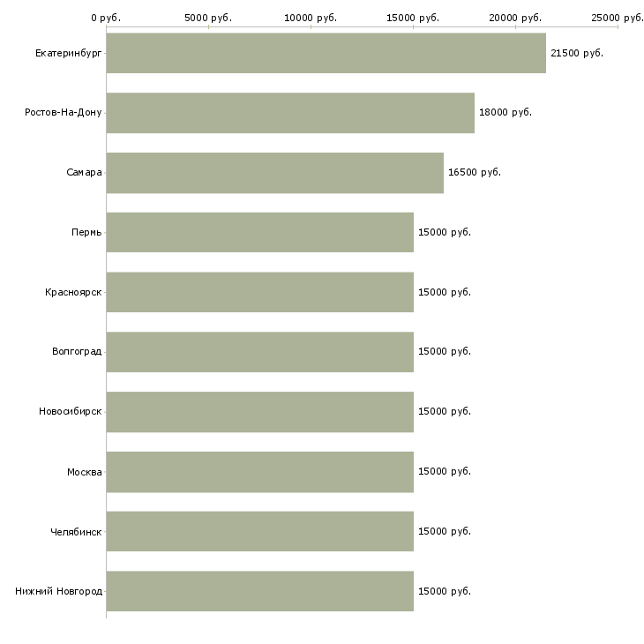Click the Нижний Новгород axis label
The image size is (644, 644).
pyautogui.click(x=58, y=591)
